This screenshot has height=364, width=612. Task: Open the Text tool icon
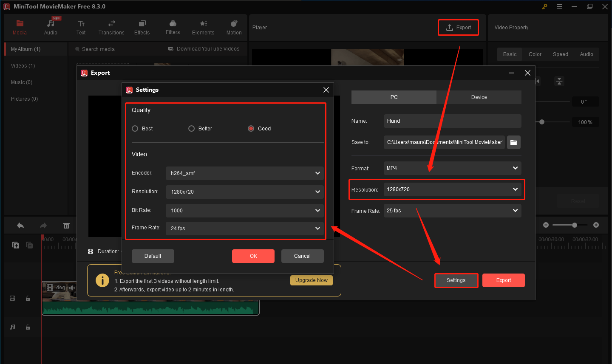point(81,23)
